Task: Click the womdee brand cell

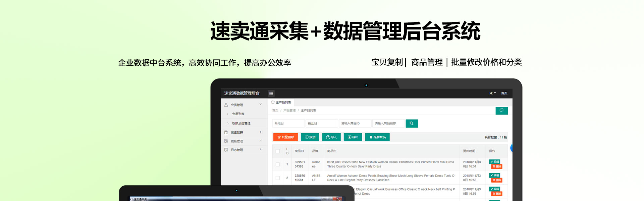Action: 316,164
